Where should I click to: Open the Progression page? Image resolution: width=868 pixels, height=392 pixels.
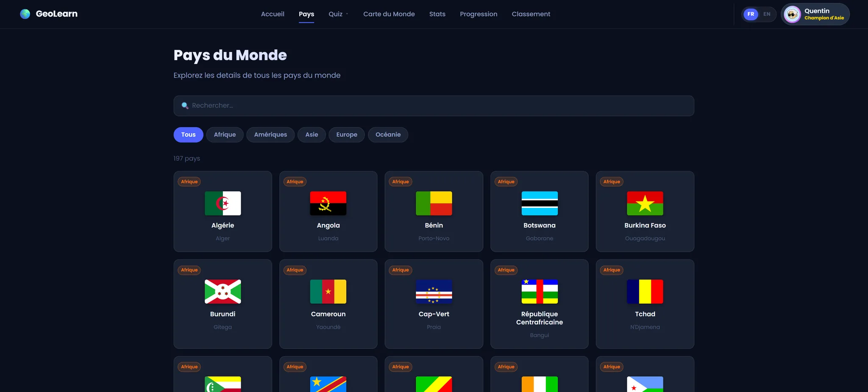pyautogui.click(x=479, y=14)
